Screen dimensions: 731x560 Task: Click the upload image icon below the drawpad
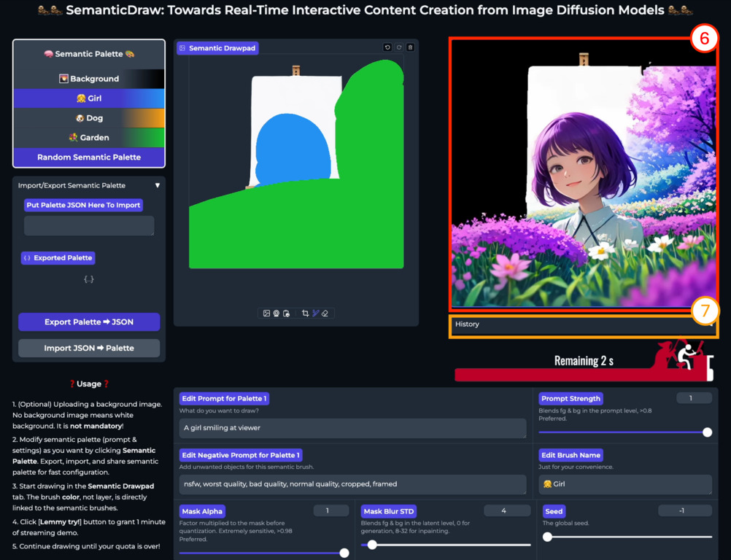pyautogui.click(x=266, y=314)
